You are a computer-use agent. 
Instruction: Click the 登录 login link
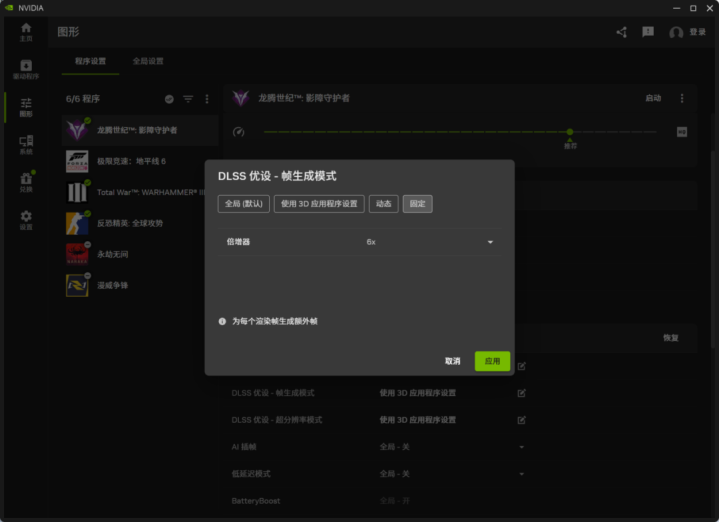click(697, 32)
